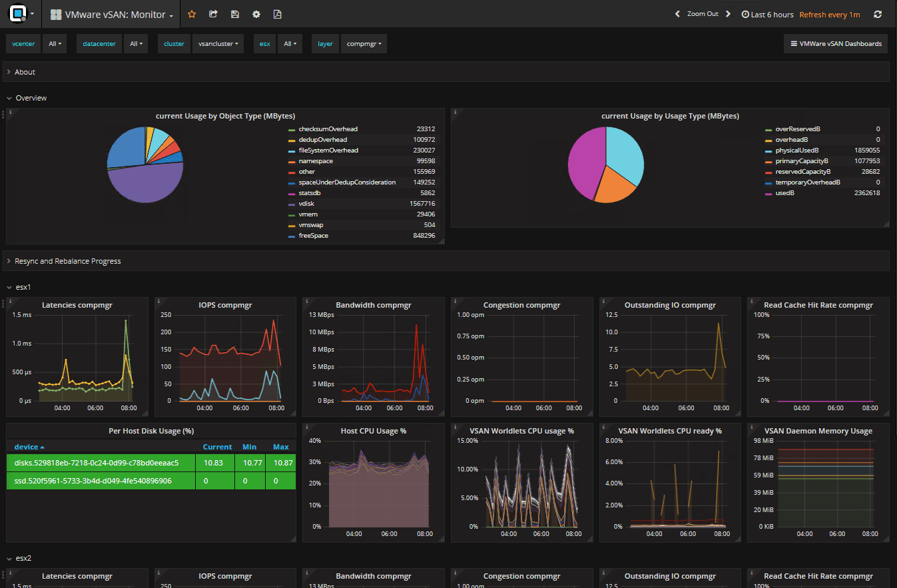Save the dashboard with the floppy disk icon

[234, 13]
